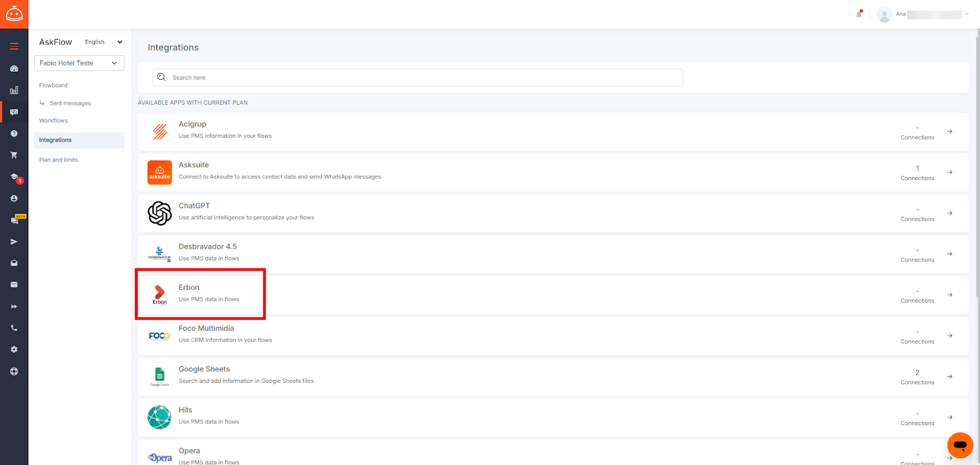
Task: Click the Hits globe logo
Action: (160, 417)
